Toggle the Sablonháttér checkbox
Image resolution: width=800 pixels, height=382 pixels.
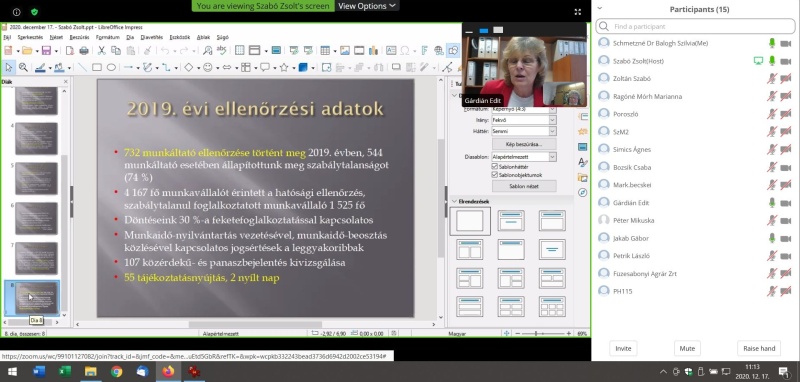pos(494,167)
